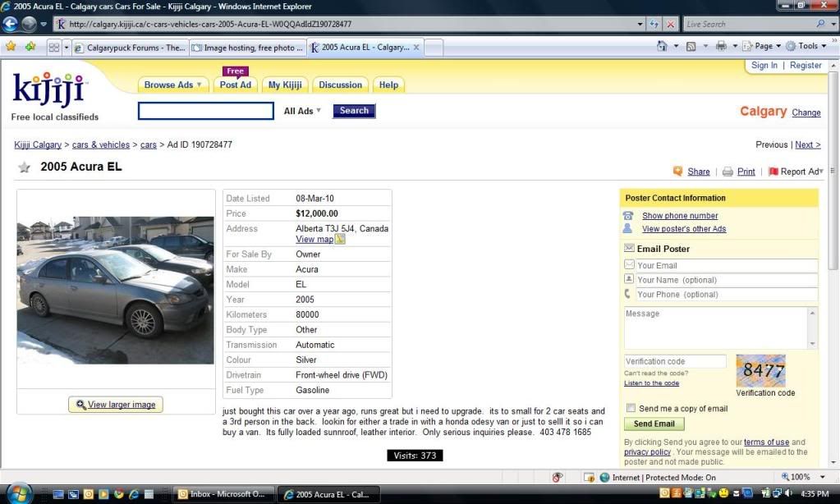This screenshot has width=840, height=504.
Task: Click the map icon next to View map
Action: click(340, 240)
